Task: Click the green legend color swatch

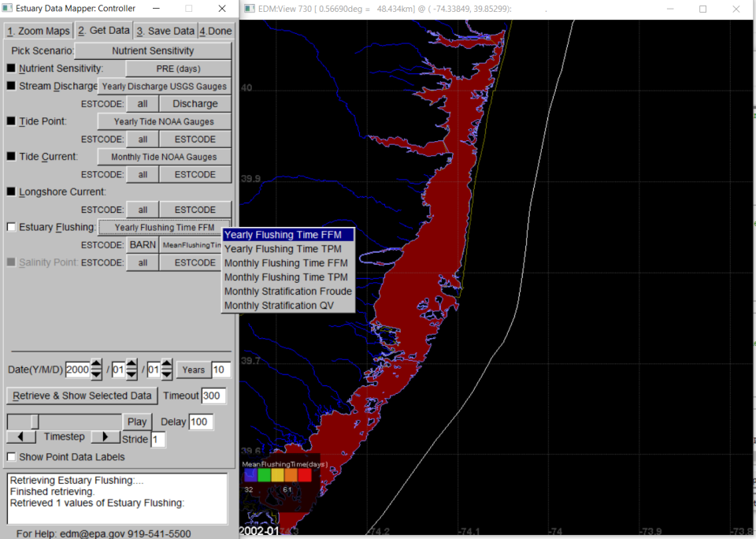Action: [x=264, y=475]
